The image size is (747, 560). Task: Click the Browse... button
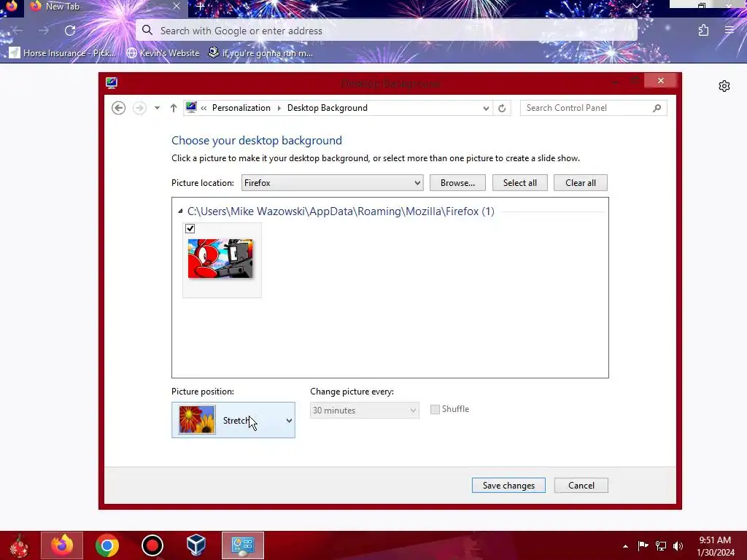pos(457,183)
